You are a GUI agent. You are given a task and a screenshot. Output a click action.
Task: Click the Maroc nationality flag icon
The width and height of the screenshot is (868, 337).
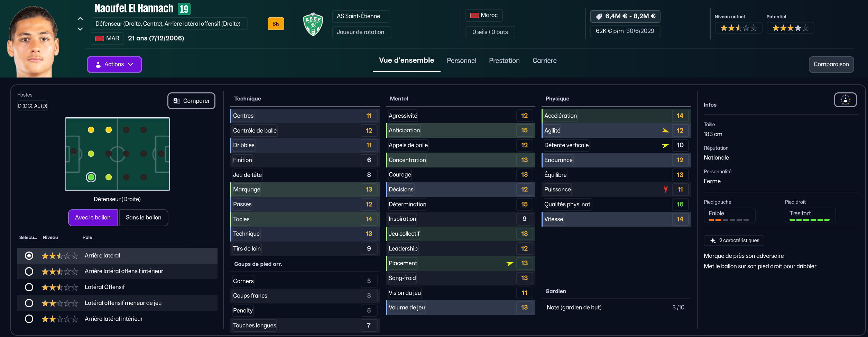coord(474,15)
